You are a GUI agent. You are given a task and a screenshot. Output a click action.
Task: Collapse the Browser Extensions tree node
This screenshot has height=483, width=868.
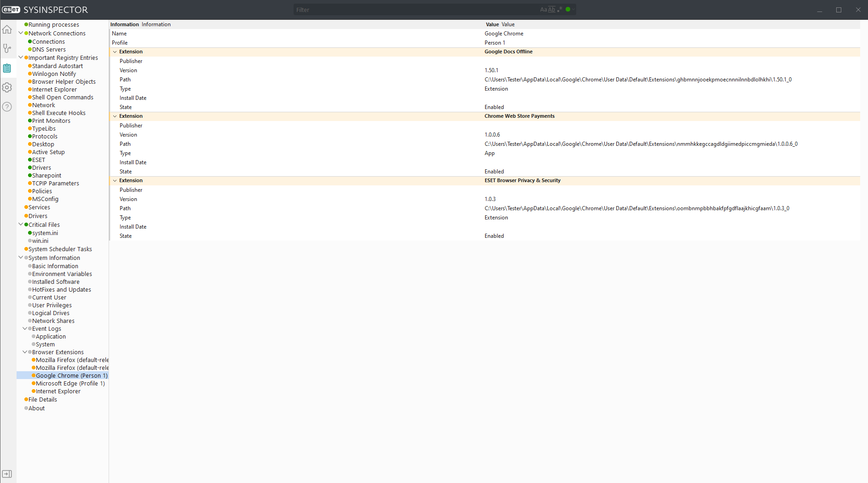tap(25, 352)
